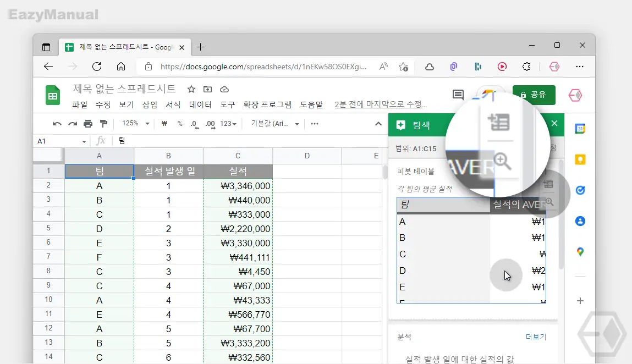Close the spreadsheet browser tab
Image resolution: width=632 pixels, height=364 pixels.
pos(182,48)
